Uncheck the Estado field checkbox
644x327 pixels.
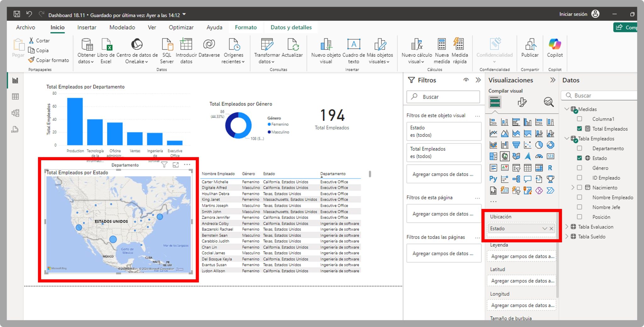point(580,158)
